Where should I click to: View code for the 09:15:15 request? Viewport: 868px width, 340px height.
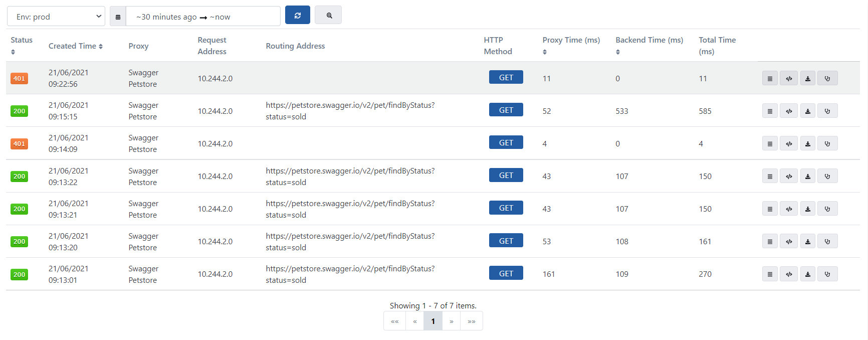(x=789, y=111)
